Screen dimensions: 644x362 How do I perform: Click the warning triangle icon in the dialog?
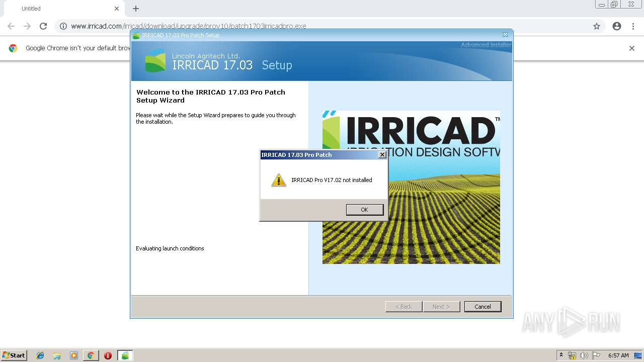coord(278,180)
